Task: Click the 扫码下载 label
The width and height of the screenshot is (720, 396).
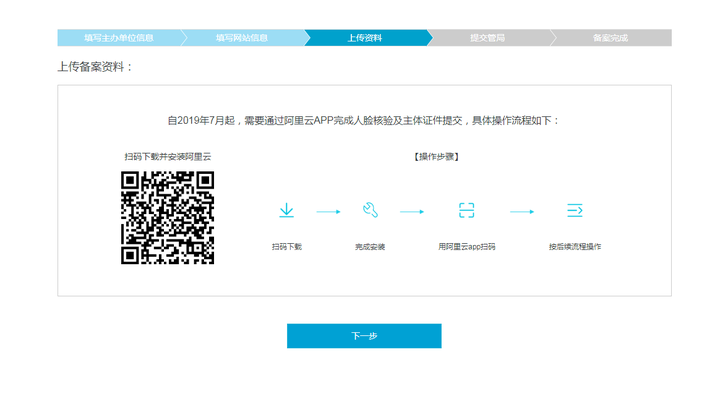Action: point(287,247)
